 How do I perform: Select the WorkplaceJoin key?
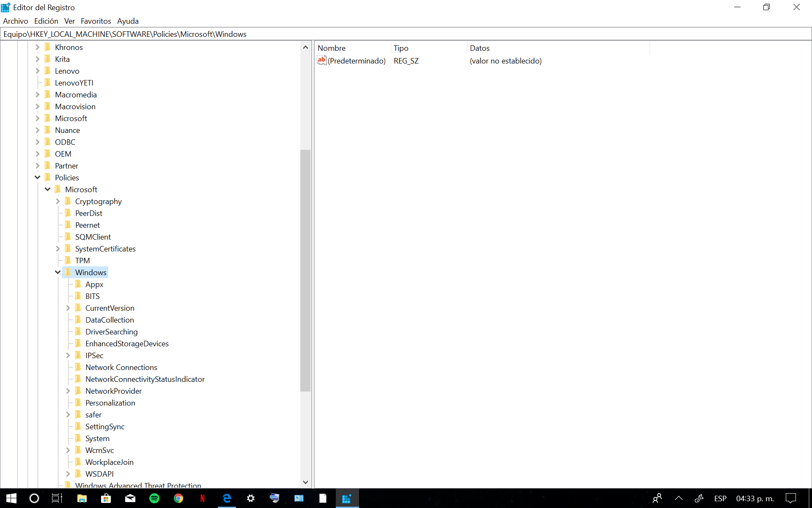click(x=110, y=462)
